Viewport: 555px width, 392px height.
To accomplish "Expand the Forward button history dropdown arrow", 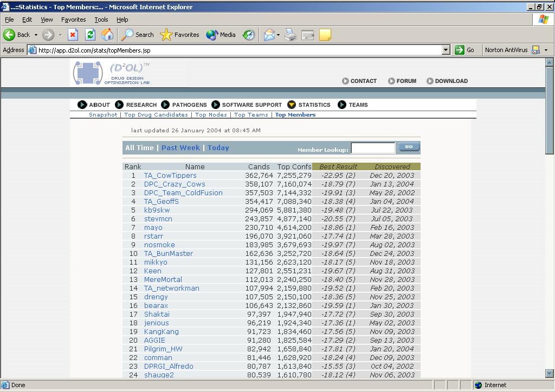I will (60, 35).
